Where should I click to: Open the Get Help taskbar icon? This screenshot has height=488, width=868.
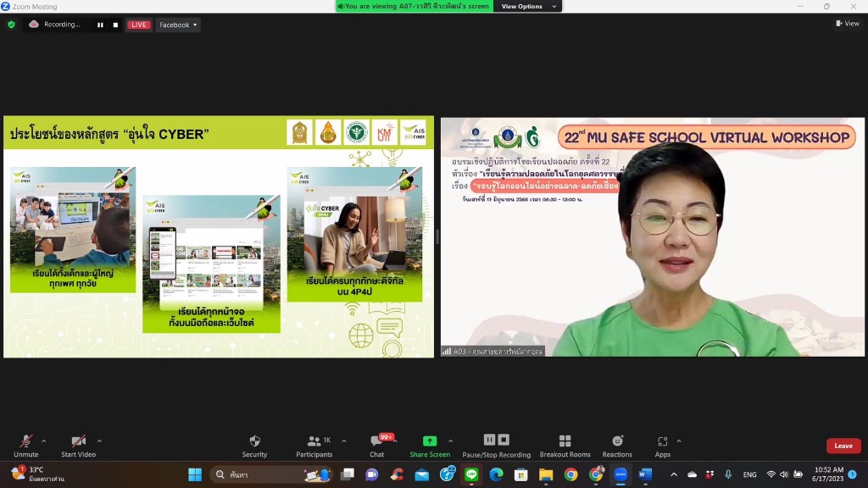tap(447, 474)
